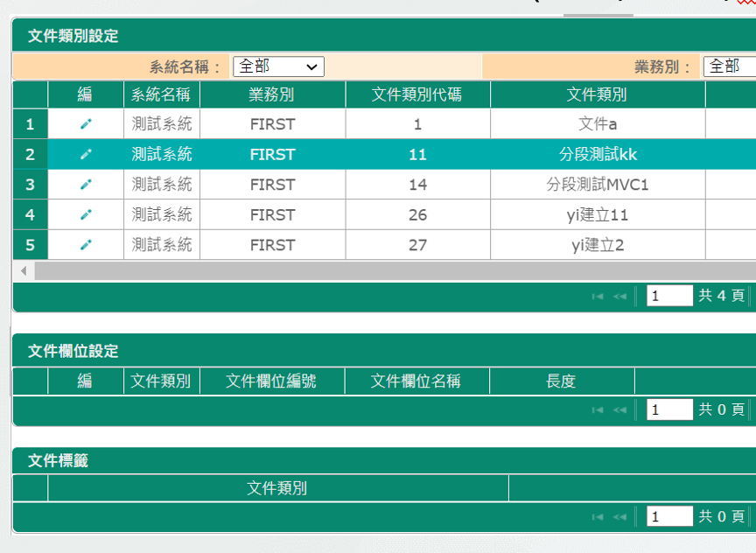Click FIRST in the row with code 26
This screenshot has height=553, width=756.
pos(272,214)
